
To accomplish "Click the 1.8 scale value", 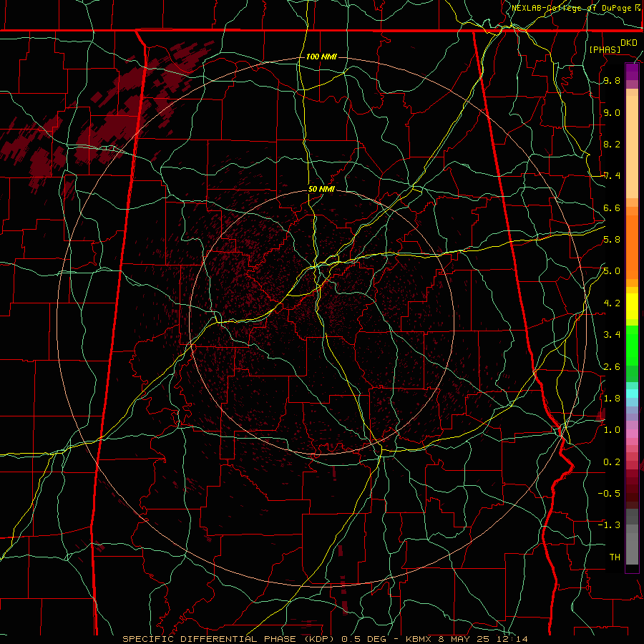I will point(612,399).
